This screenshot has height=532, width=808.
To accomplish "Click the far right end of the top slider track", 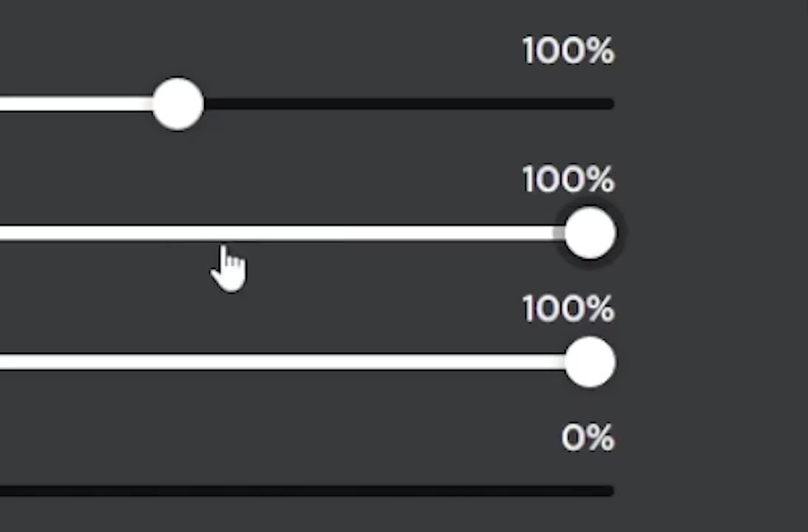I will tap(609, 104).
